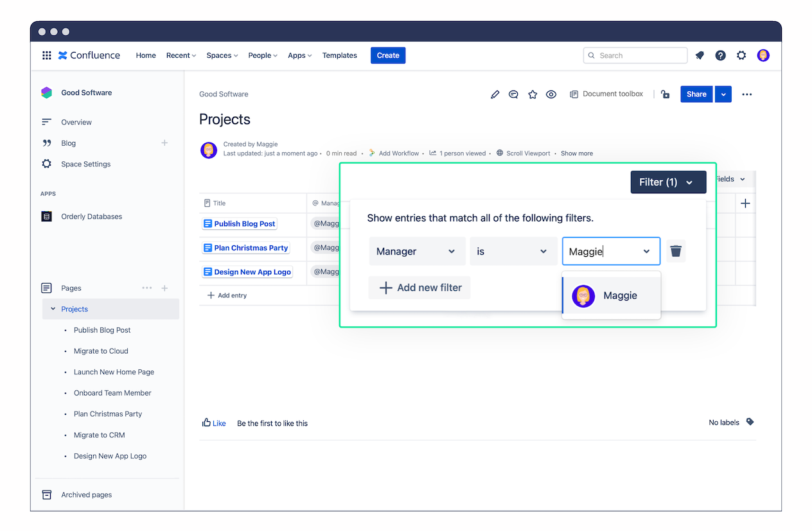812x531 pixels.
Task: Expand the Recent menu
Action: pos(181,55)
